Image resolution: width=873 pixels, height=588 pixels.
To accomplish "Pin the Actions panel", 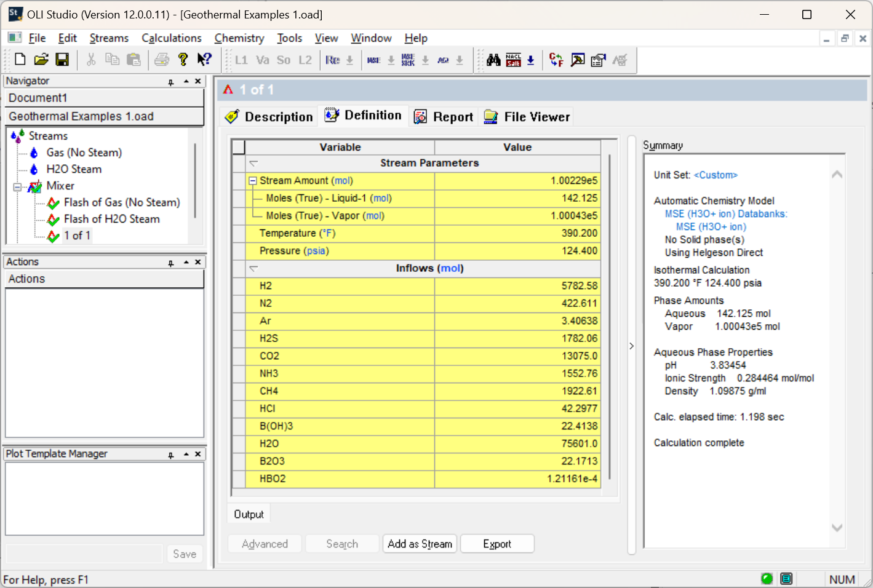I will [x=171, y=263].
